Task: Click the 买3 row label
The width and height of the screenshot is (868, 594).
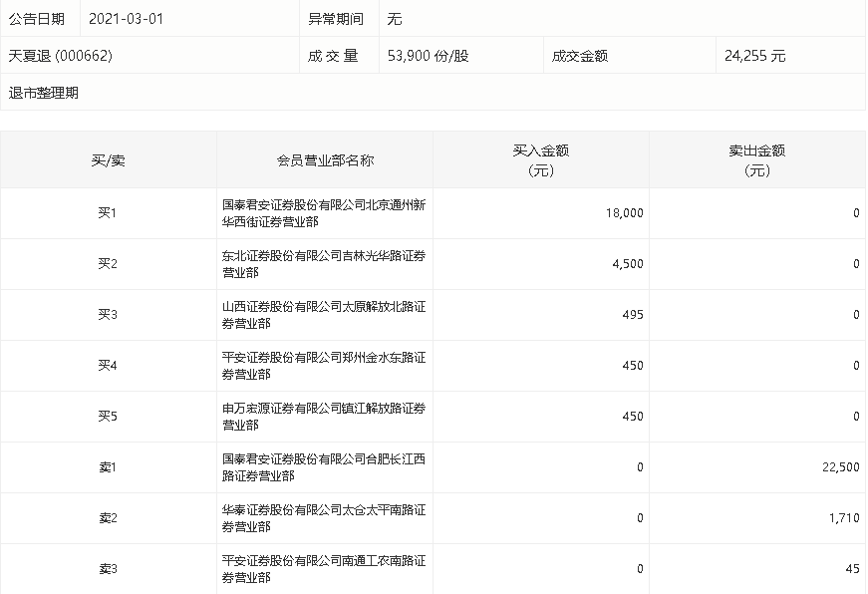Action: (x=108, y=314)
